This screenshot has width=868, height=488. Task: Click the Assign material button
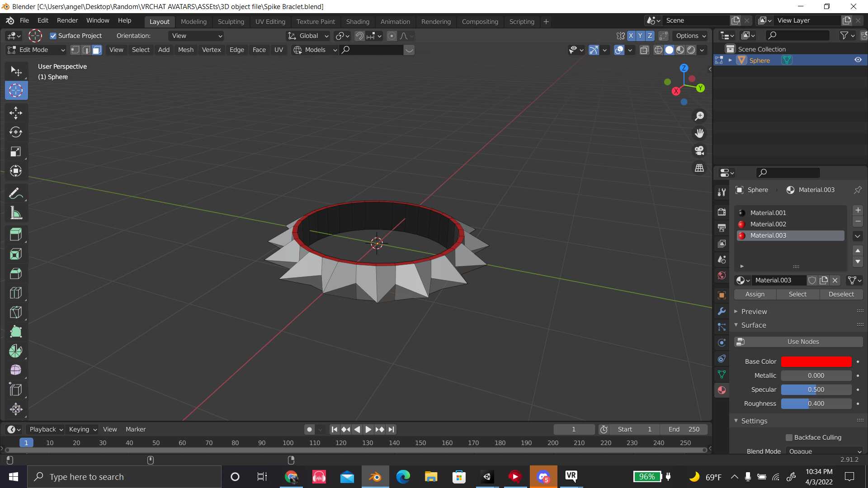[755, 294]
